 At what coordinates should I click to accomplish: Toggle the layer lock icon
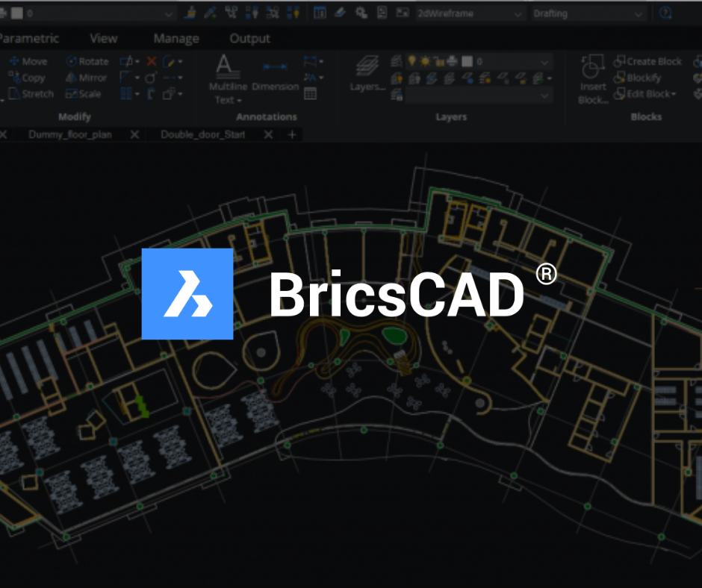pos(439,61)
